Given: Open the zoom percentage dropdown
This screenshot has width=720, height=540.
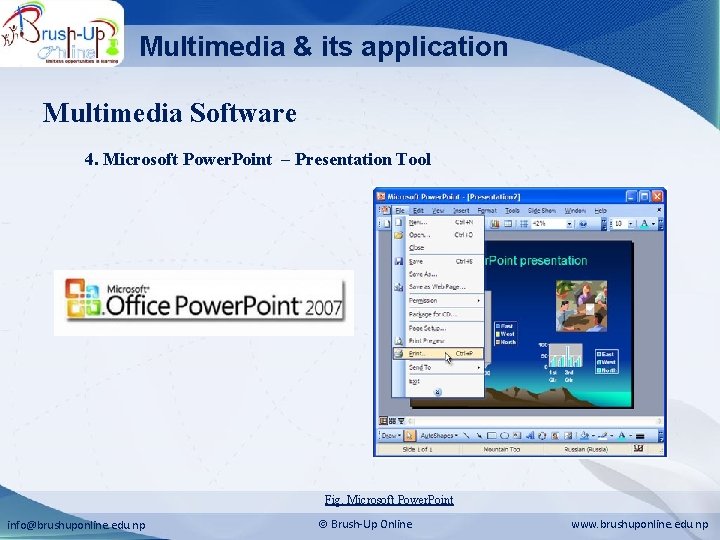Looking at the screenshot, I should point(569,224).
